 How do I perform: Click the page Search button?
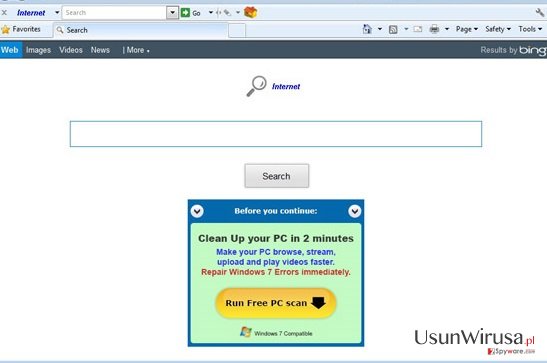tap(277, 176)
